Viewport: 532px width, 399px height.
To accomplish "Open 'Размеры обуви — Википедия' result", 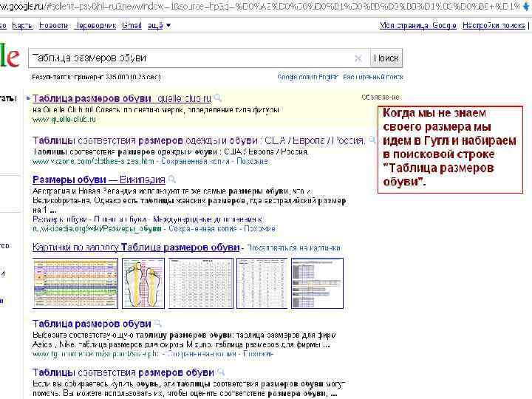I will (x=99, y=179).
